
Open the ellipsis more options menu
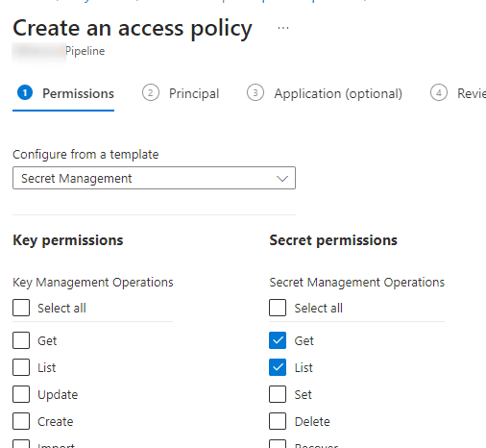[283, 28]
